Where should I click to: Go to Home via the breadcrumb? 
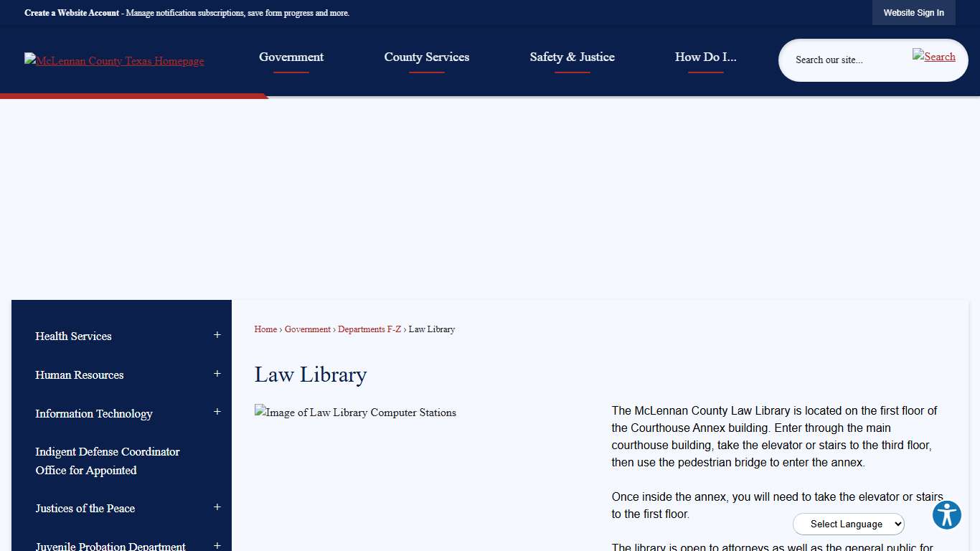pyautogui.click(x=265, y=329)
